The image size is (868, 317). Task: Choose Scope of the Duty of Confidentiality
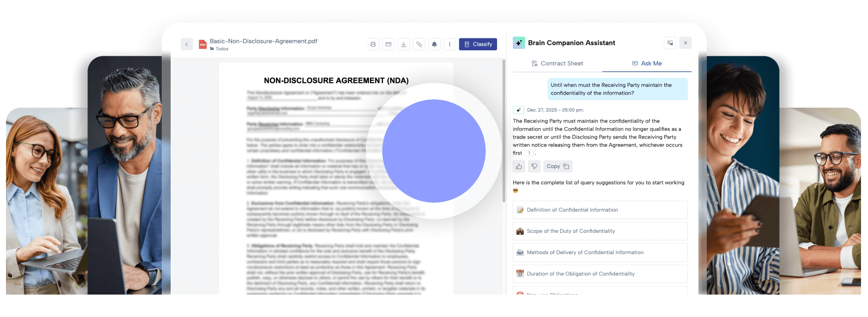click(599, 231)
